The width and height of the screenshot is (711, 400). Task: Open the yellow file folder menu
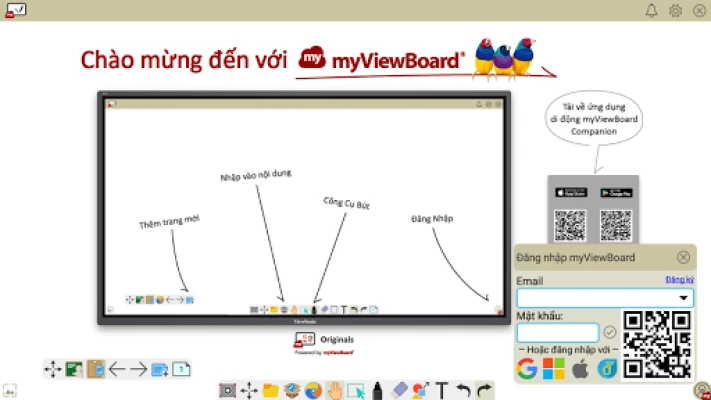click(271, 390)
